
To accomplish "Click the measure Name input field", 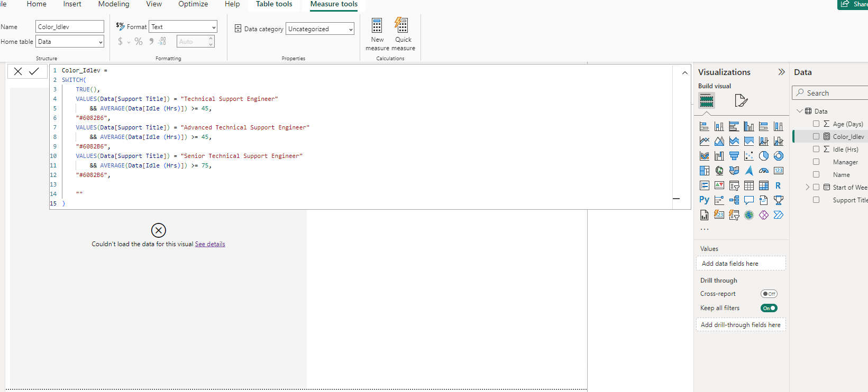I will (x=70, y=26).
